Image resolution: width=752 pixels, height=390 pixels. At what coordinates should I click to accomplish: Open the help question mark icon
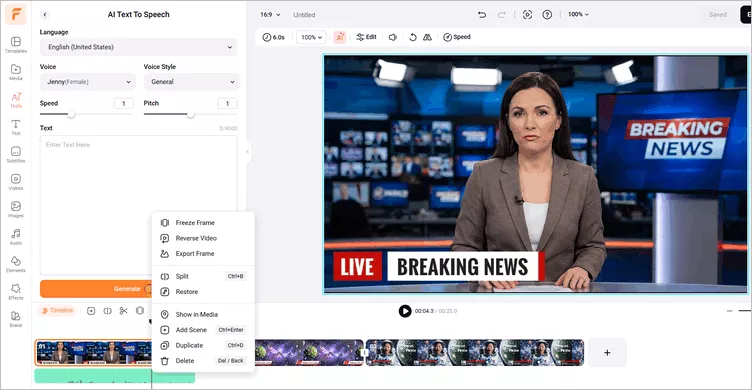point(547,15)
